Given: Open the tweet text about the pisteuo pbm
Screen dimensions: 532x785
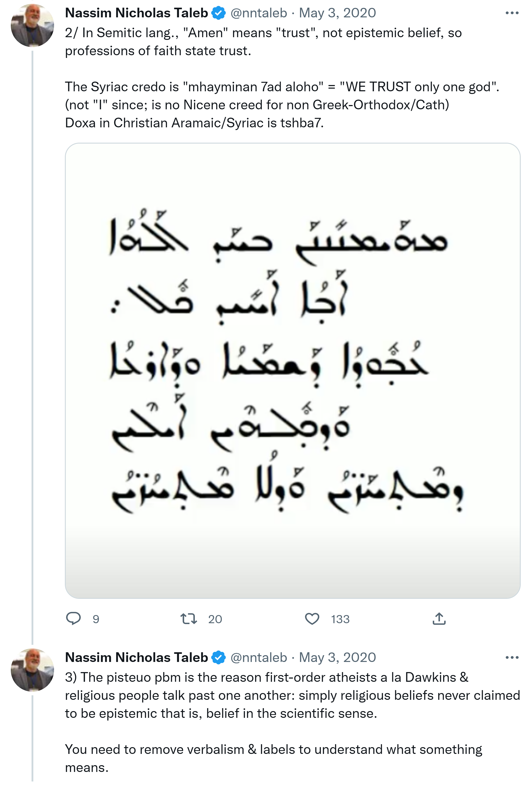Looking at the screenshot, I should tap(267, 695).
